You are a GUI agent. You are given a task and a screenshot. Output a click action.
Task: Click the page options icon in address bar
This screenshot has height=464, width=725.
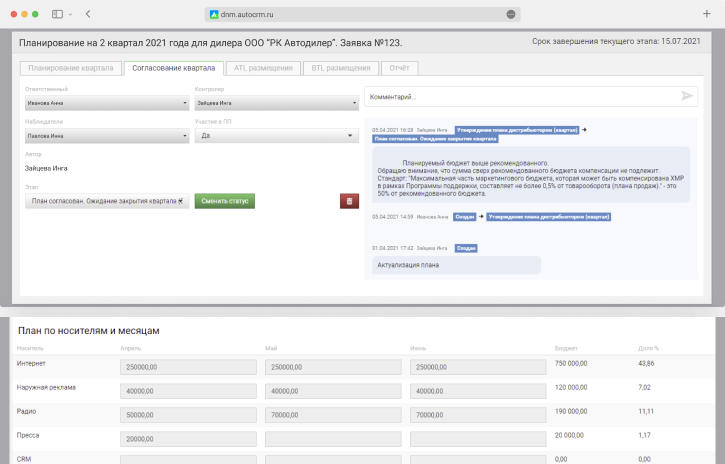[x=511, y=15]
